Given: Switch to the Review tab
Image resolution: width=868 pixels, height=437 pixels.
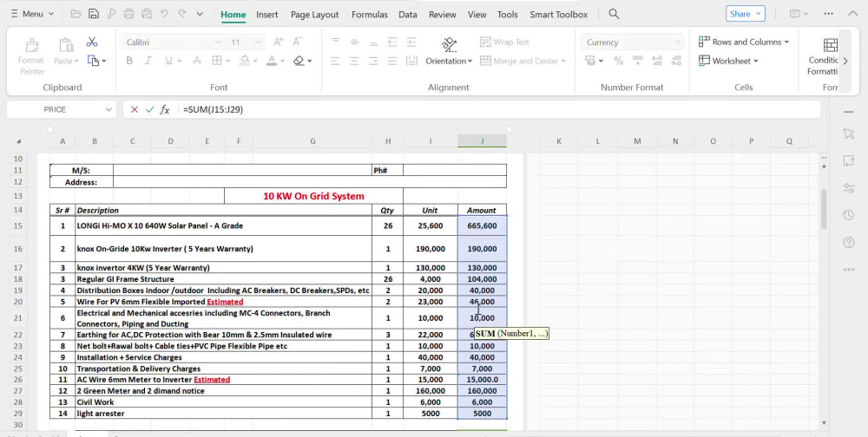Looking at the screenshot, I should click(443, 15).
